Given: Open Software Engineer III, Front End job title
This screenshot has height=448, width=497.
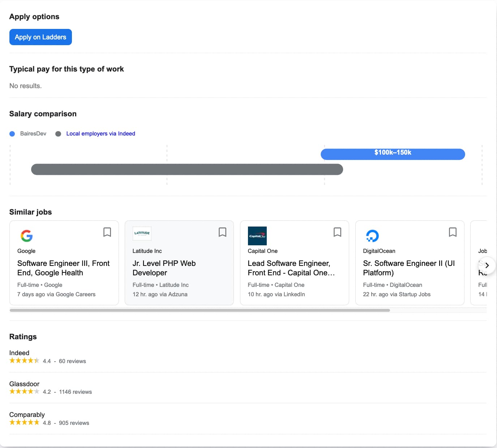Looking at the screenshot, I should click(x=63, y=268).
